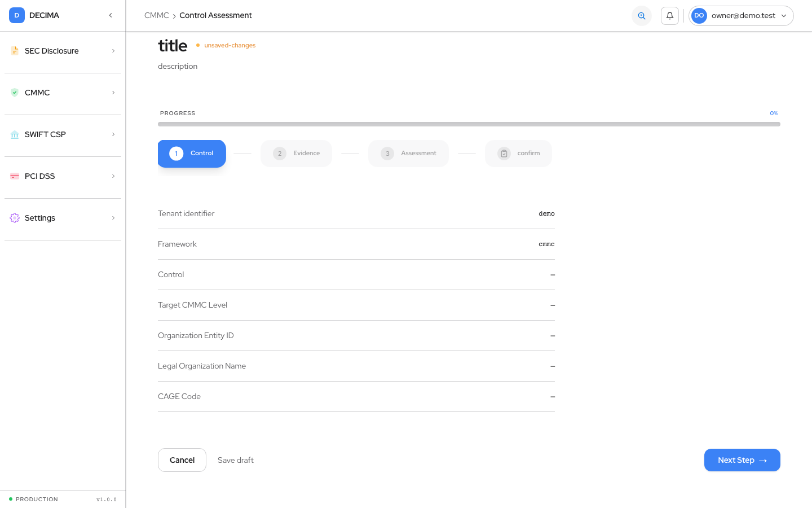Open the search magnifier button
812x508 pixels.
pos(642,16)
